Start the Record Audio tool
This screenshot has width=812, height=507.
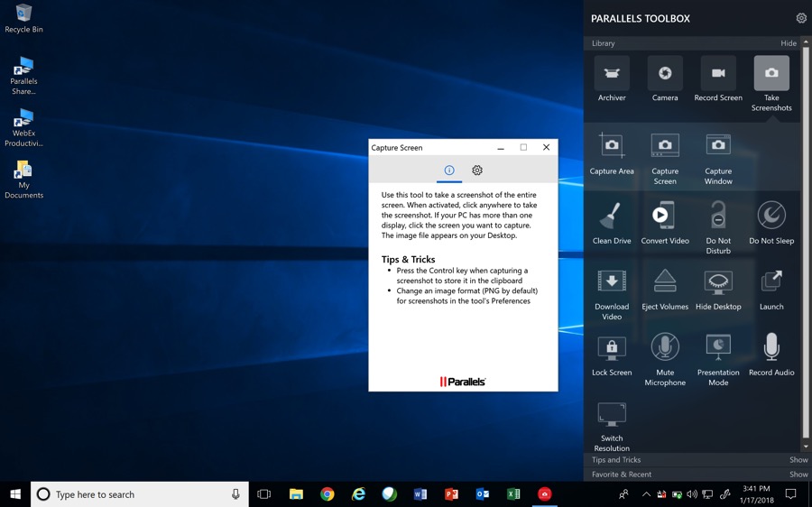pyautogui.click(x=771, y=355)
